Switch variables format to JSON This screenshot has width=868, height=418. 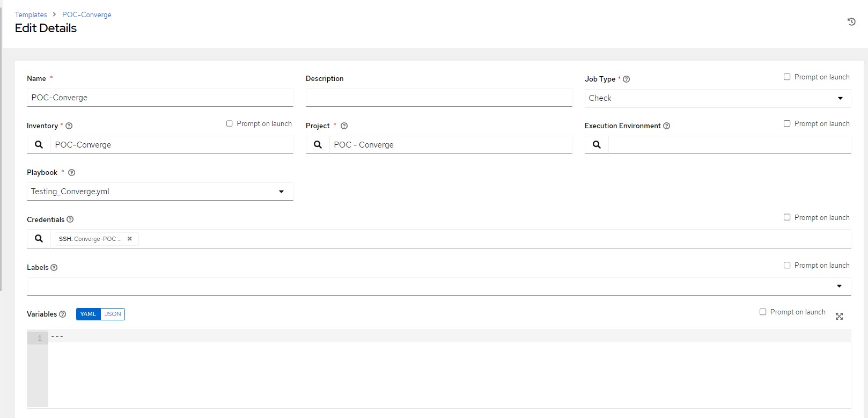pyautogui.click(x=113, y=314)
